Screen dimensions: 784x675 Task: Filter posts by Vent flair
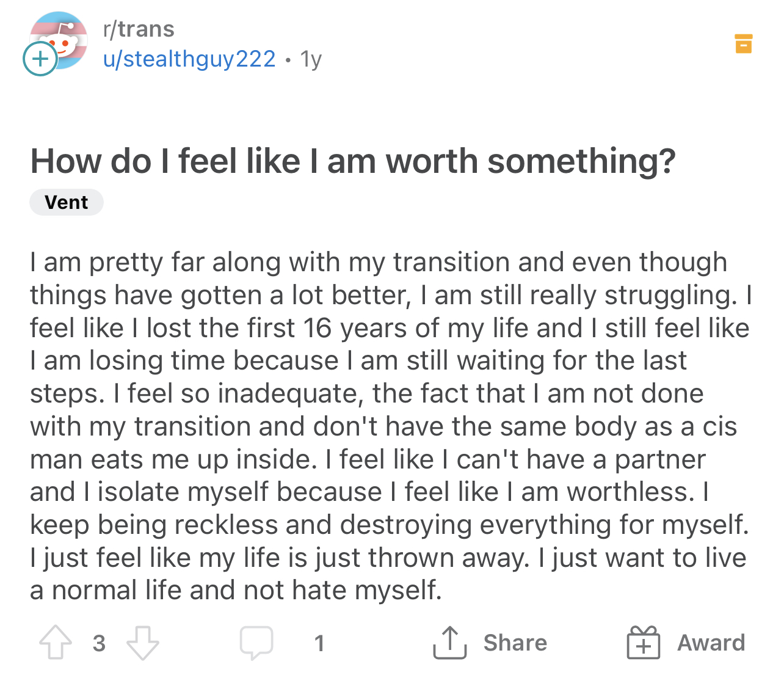67,202
